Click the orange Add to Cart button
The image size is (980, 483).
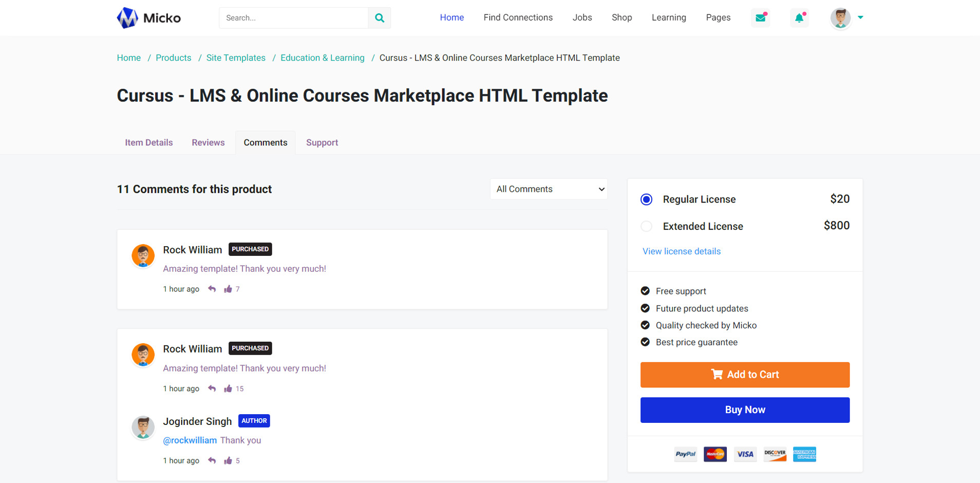[745, 375]
